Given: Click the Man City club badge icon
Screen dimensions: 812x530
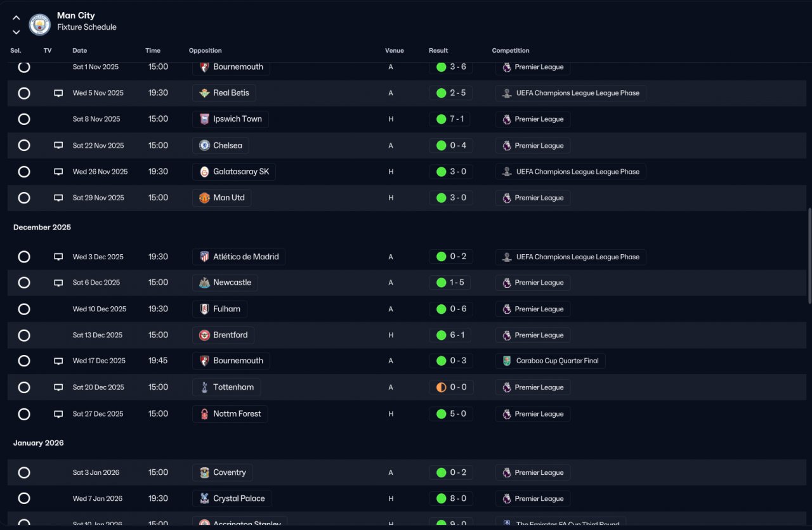Looking at the screenshot, I should (40, 24).
